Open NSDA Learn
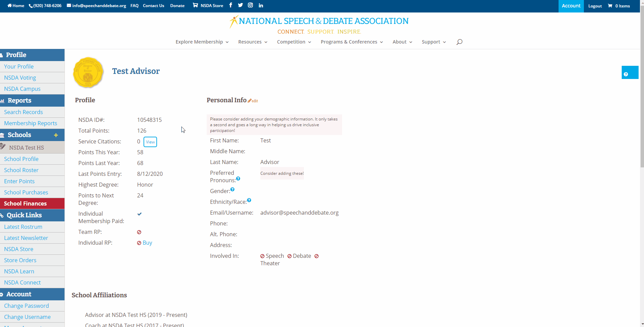Screen dimensions: 644x327 [32, 271]
